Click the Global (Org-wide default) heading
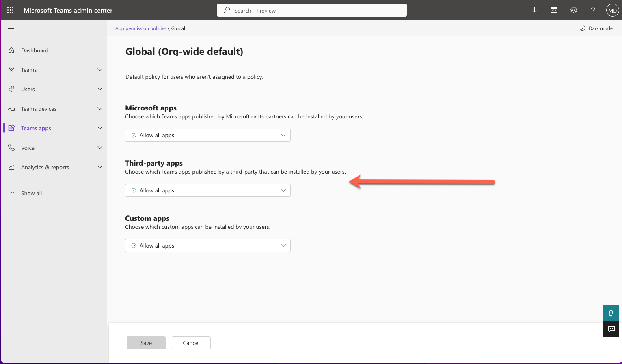 [184, 52]
